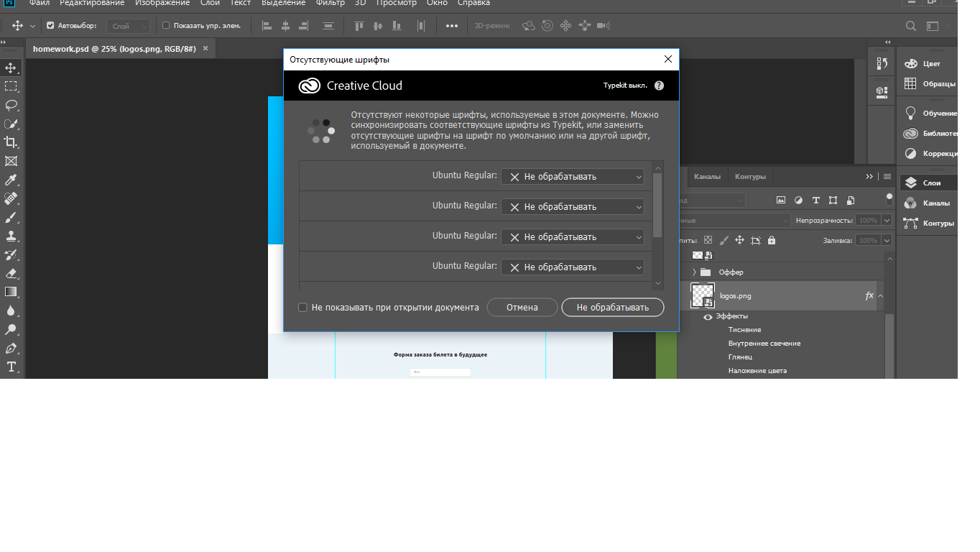Open the Слой auto-select dropdown
The image size is (980, 552).
click(129, 26)
